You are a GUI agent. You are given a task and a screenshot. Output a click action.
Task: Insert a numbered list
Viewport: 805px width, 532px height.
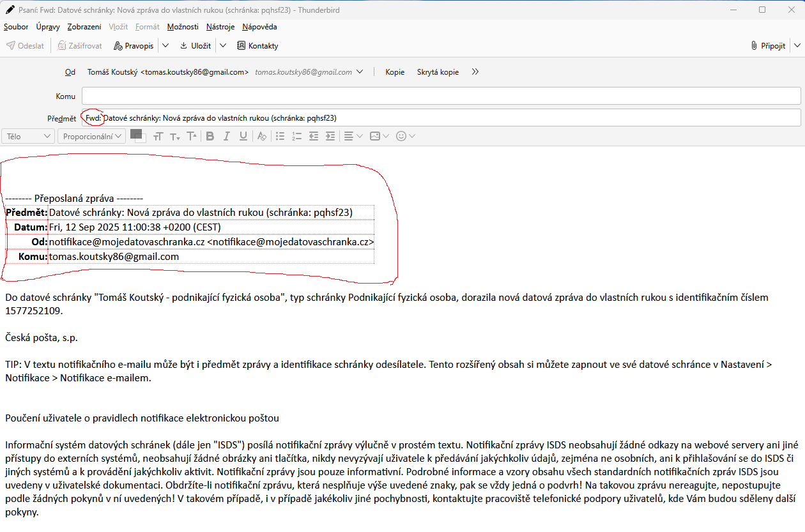(x=296, y=136)
